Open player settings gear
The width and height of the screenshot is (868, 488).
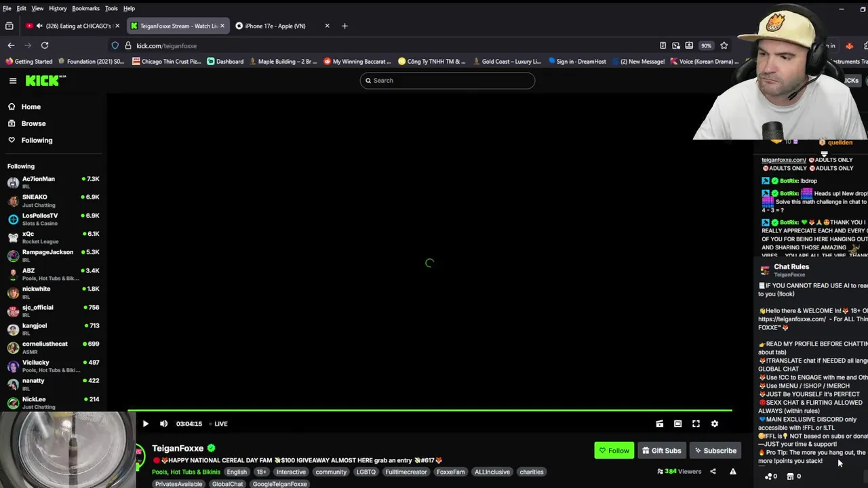[714, 424]
